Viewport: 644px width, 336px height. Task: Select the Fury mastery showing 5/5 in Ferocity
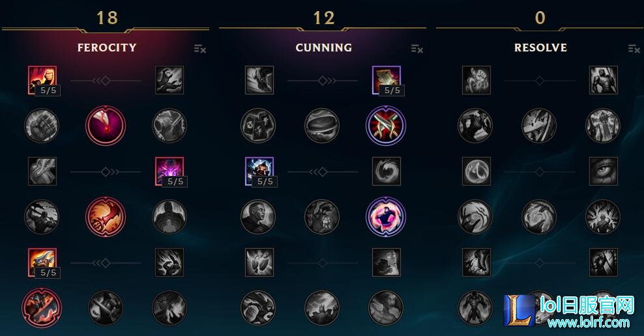[42, 80]
